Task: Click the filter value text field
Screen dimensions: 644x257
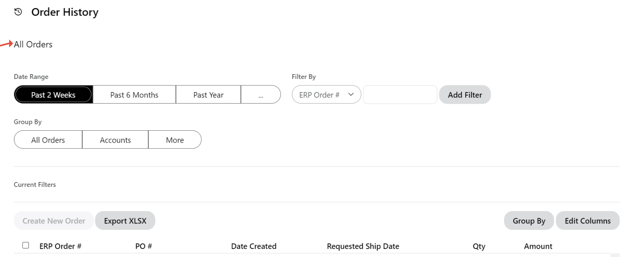Action: point(400,95)
